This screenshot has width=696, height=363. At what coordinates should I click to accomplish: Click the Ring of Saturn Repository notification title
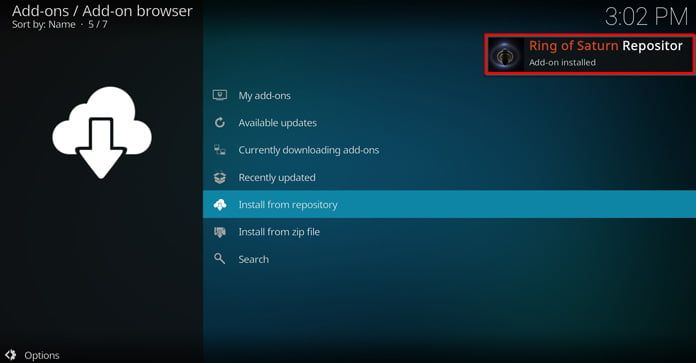tap(605, 46)
